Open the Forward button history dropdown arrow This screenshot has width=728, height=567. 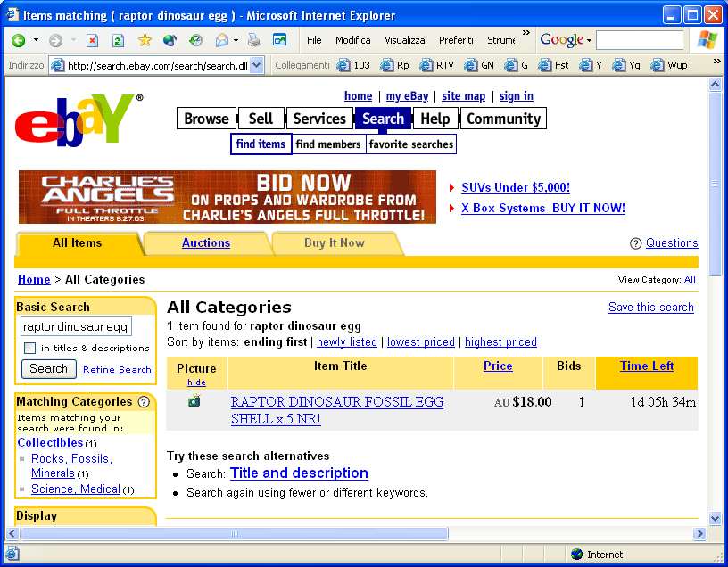click(73, 40)
